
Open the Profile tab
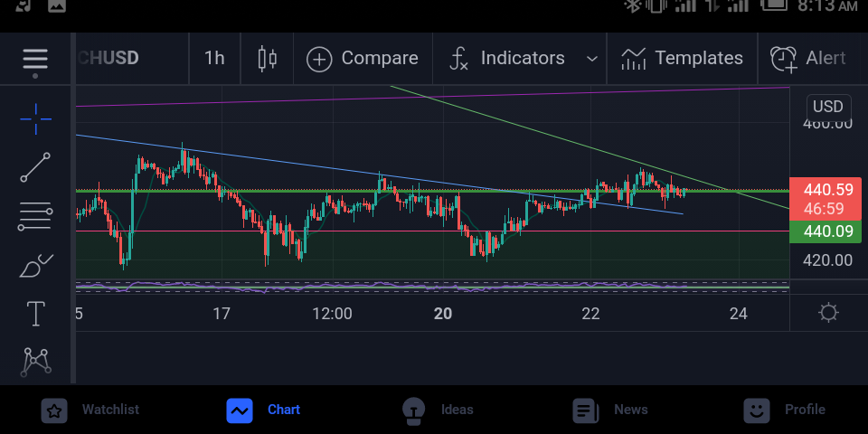coord(784,410)
